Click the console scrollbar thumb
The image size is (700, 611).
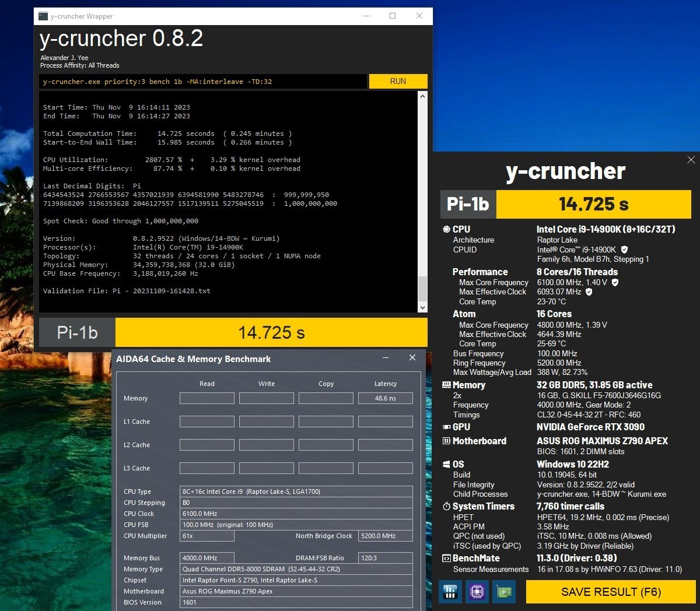(423, 289)
